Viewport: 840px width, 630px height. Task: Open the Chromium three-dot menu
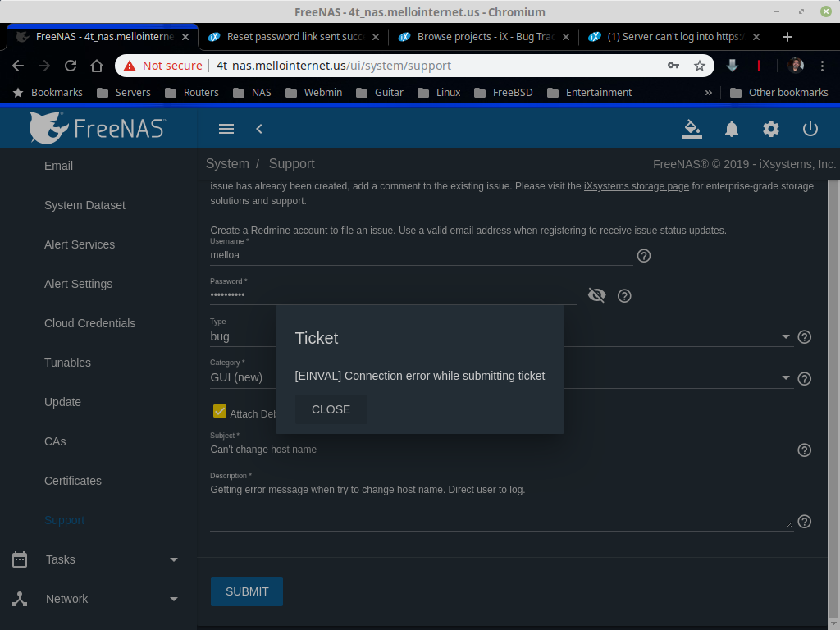[822, 66]
